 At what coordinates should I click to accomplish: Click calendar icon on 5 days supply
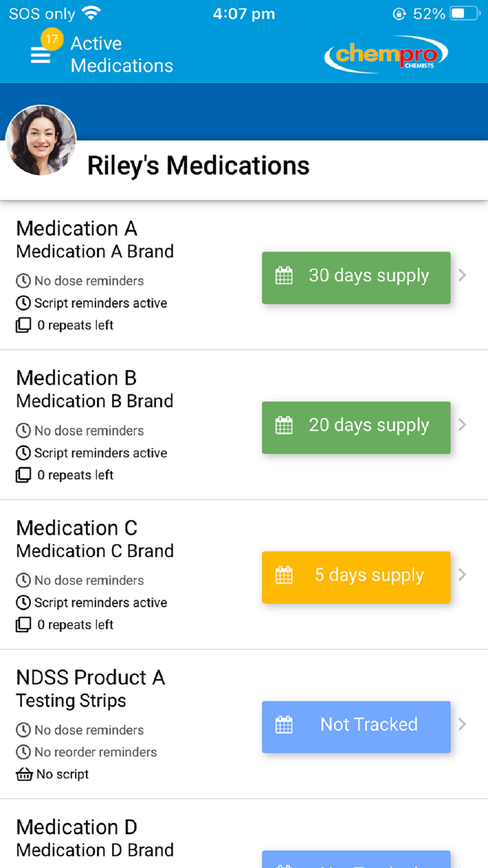tap(284, 575)
